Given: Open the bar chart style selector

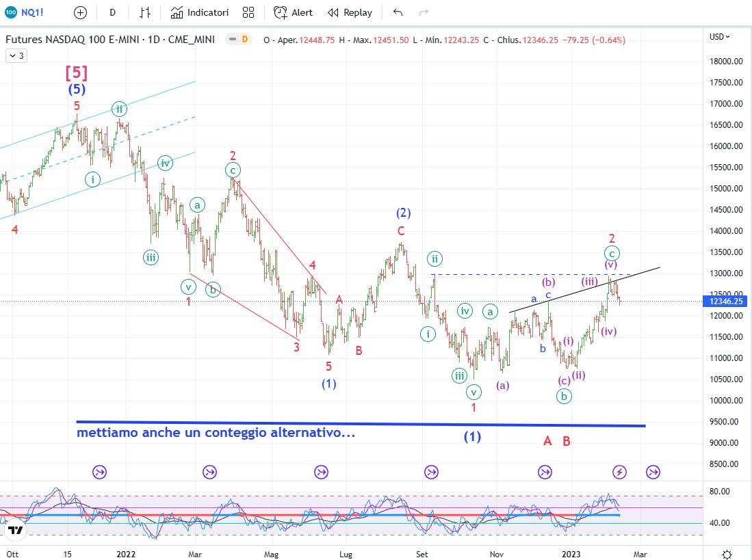Looking at the screenshot, I should click(145, 12).
